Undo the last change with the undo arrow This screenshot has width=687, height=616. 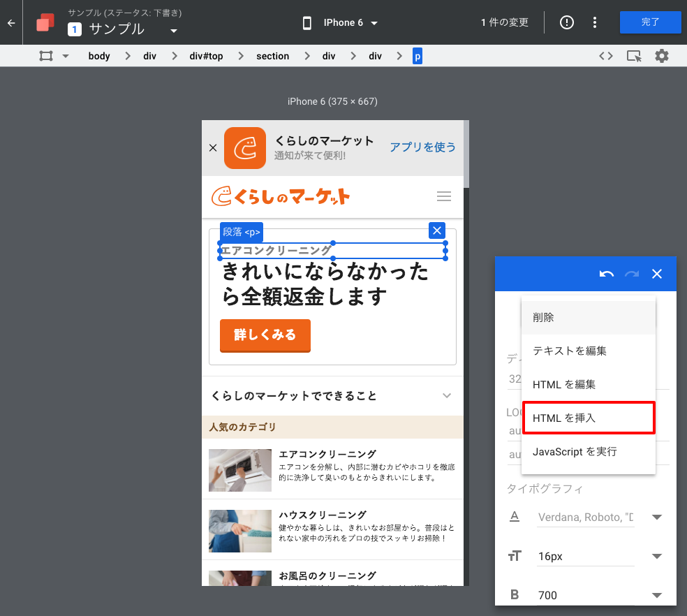coord(607,274)
